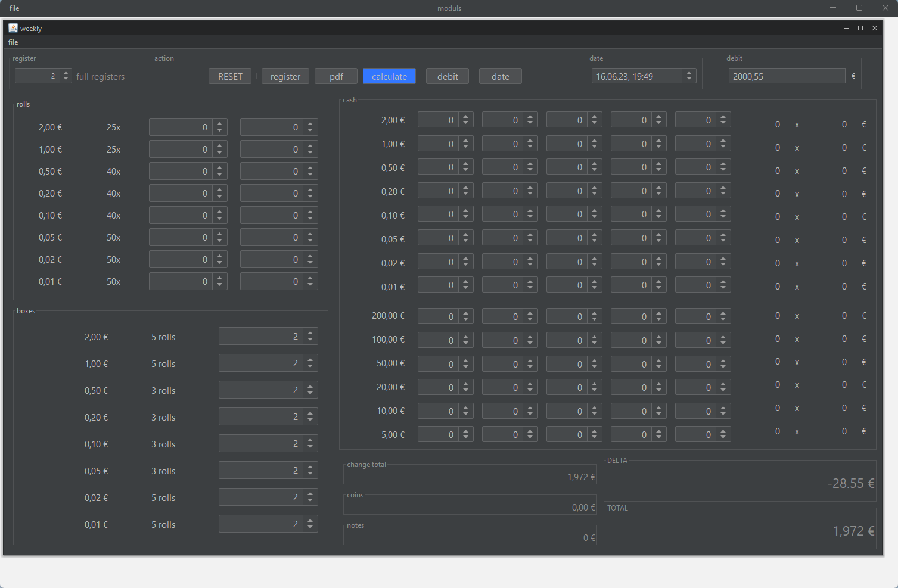Click the DELTA value -28.55 €
The width and height of the screenshot is (898, 588).
[x=850, y=483]
